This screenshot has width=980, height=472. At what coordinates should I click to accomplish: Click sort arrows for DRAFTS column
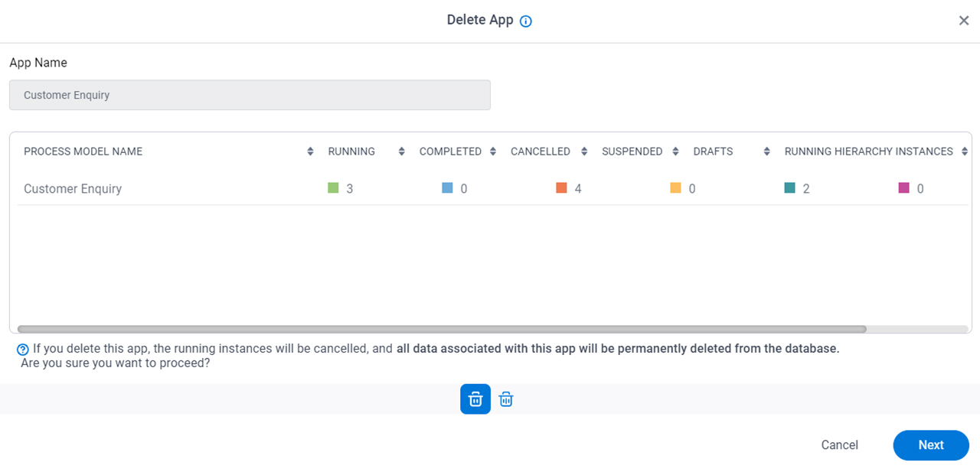click(x=766, y=151)
